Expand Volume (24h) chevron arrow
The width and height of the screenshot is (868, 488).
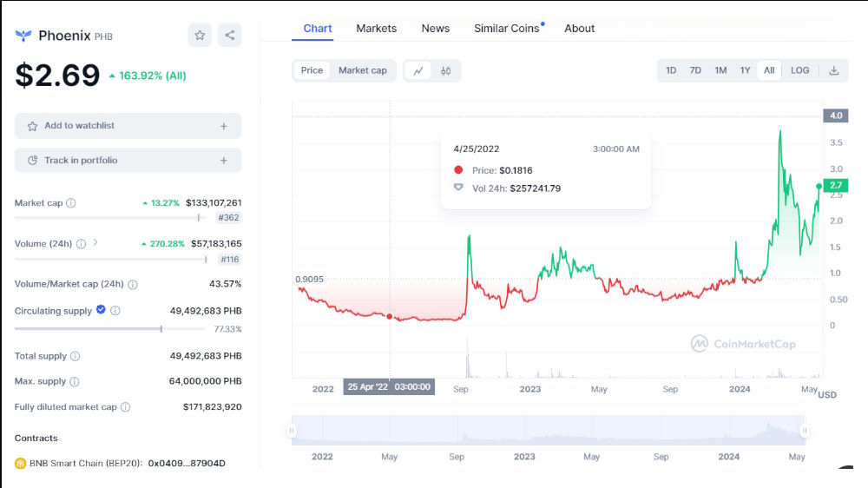[x=95, y=242]
